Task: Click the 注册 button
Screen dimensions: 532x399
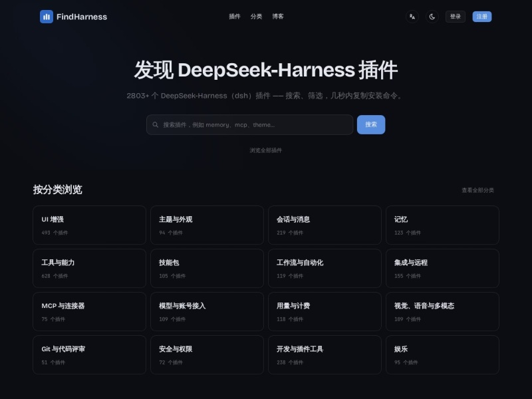Action: pos(481,17)
